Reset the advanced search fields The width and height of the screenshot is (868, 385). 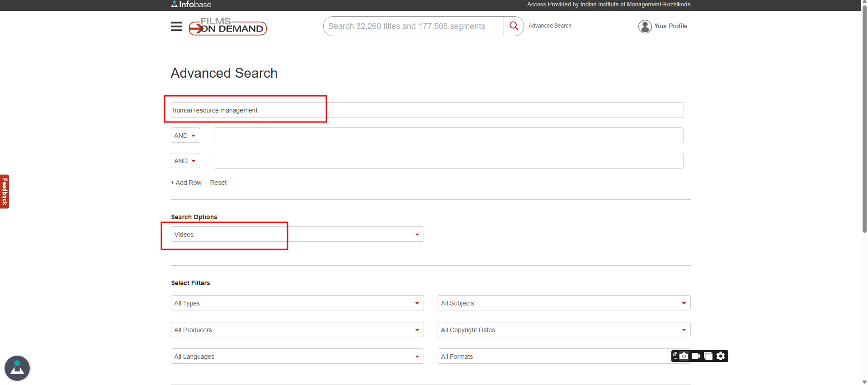(218, 183)
